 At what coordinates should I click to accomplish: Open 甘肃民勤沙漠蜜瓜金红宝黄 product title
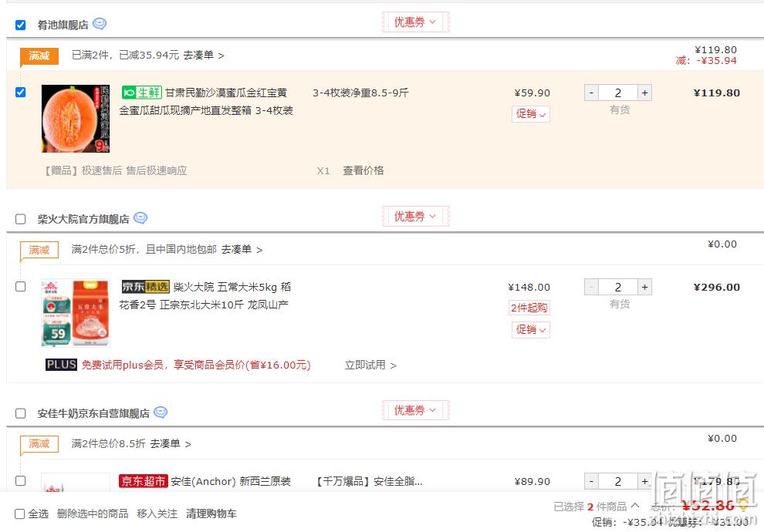tap(206, 101)
